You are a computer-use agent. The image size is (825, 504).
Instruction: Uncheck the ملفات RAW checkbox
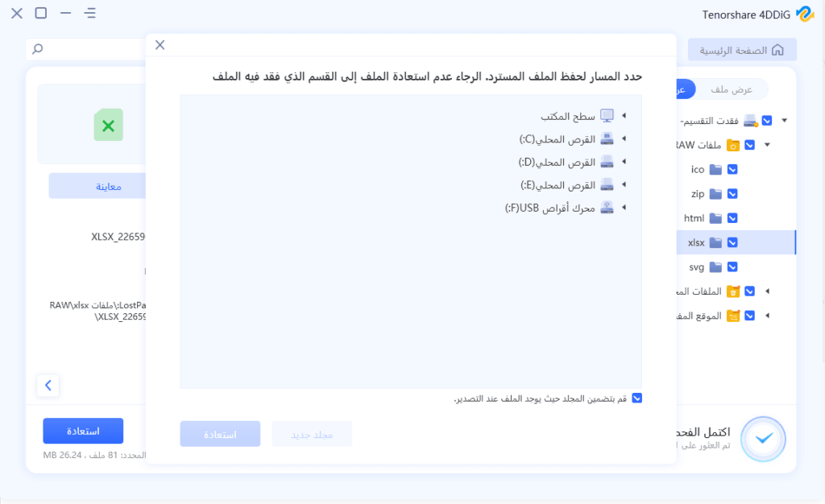pos(749,145)
